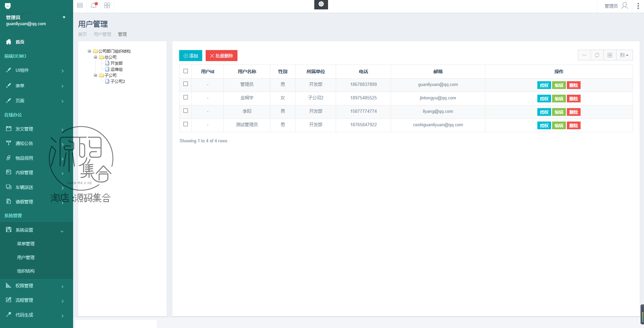This screenshot has height=328, width=644.
Task: Click the 请假管理 document icon
Action: pyautogui.click(x=9, y=201)
